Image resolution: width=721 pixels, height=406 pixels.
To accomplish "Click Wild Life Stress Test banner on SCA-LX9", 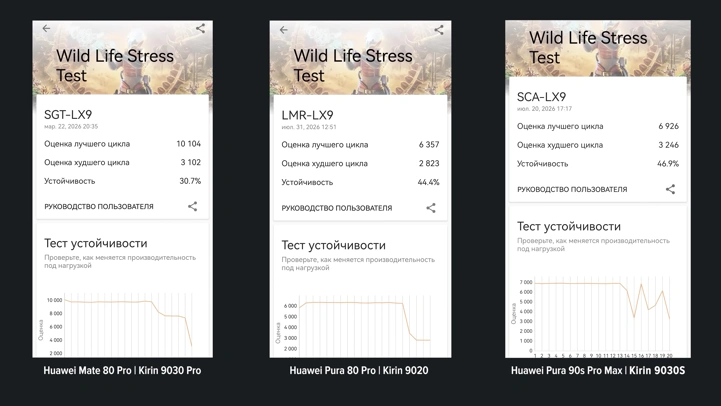I will click(598, 48).
